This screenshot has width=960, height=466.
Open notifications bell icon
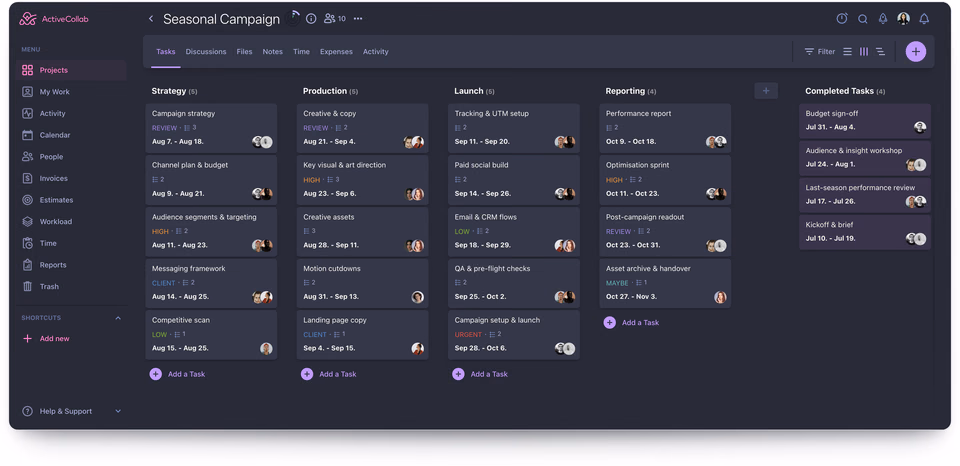[x=924, y=19]
